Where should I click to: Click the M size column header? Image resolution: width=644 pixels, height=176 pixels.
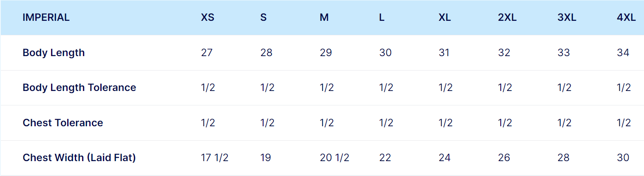pyautogui.click(x=324, y=18)
